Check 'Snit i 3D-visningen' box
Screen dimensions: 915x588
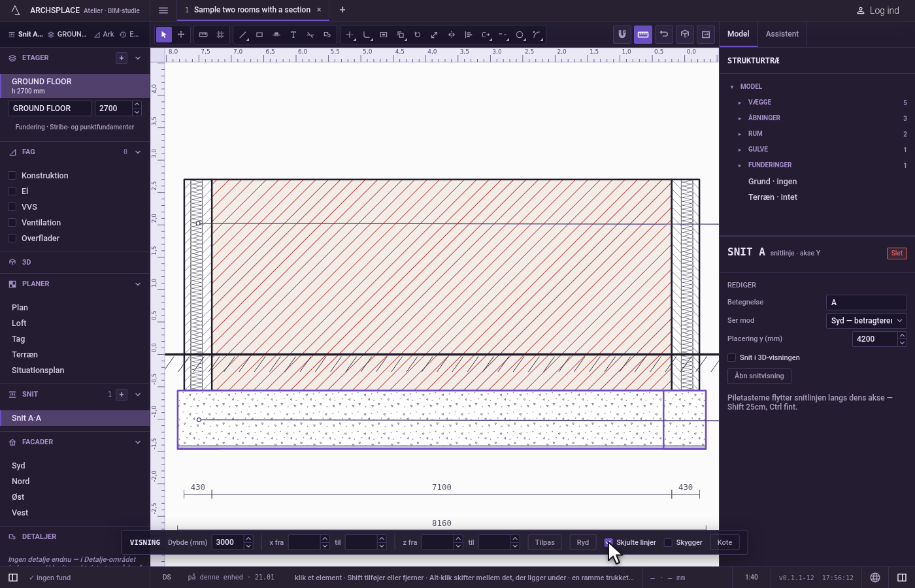732,358
